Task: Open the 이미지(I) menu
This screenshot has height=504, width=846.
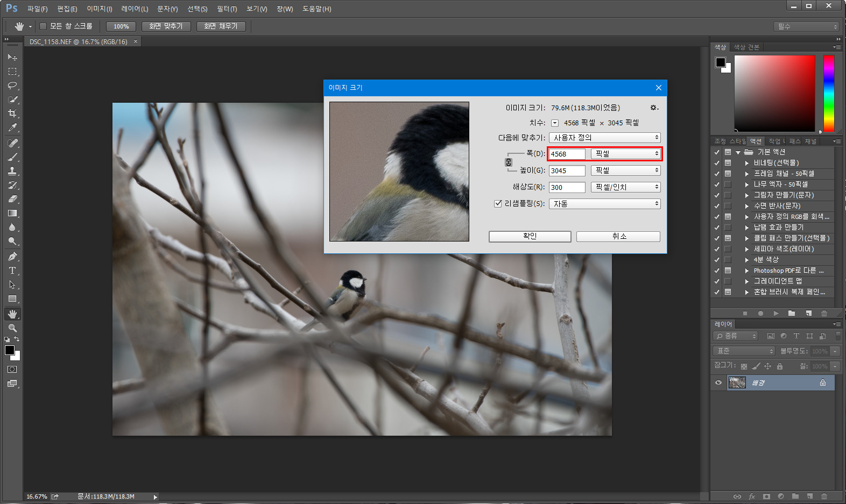Action: (100, 9)
